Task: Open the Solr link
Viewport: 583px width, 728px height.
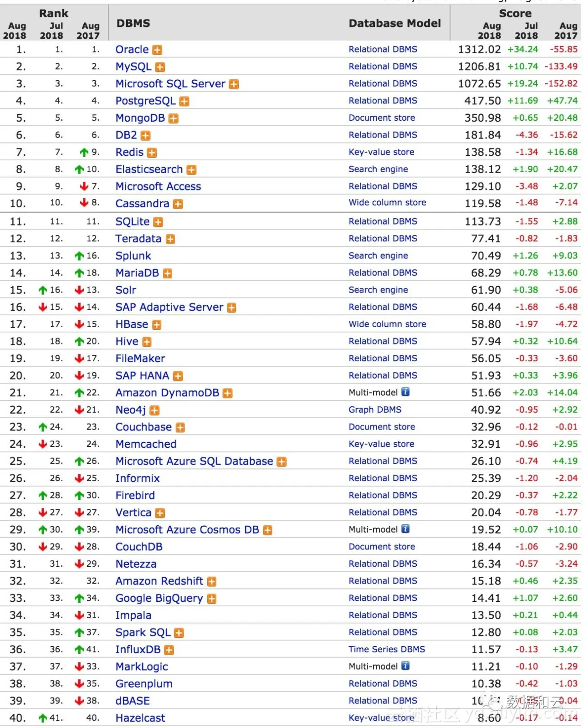Action: point(126,290)
